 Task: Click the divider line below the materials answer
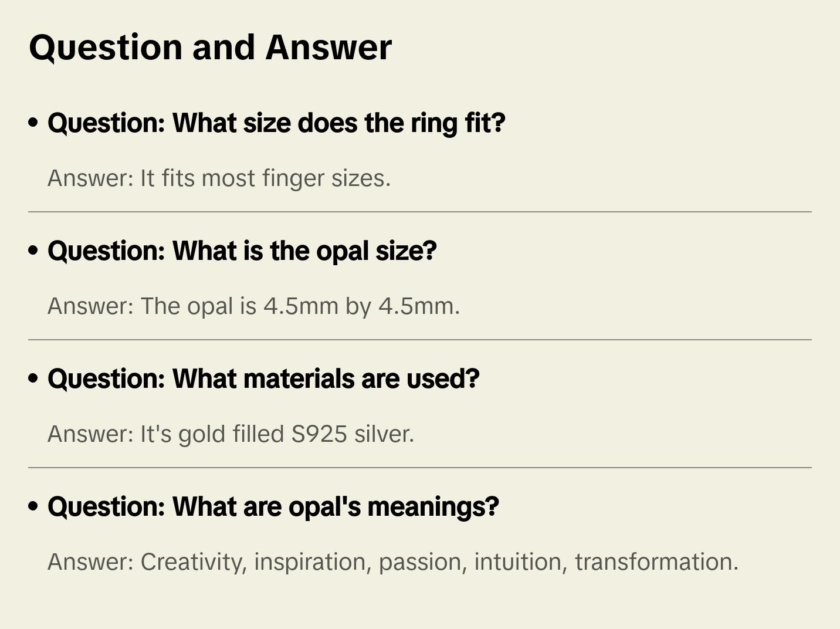(x=420, y=468)
